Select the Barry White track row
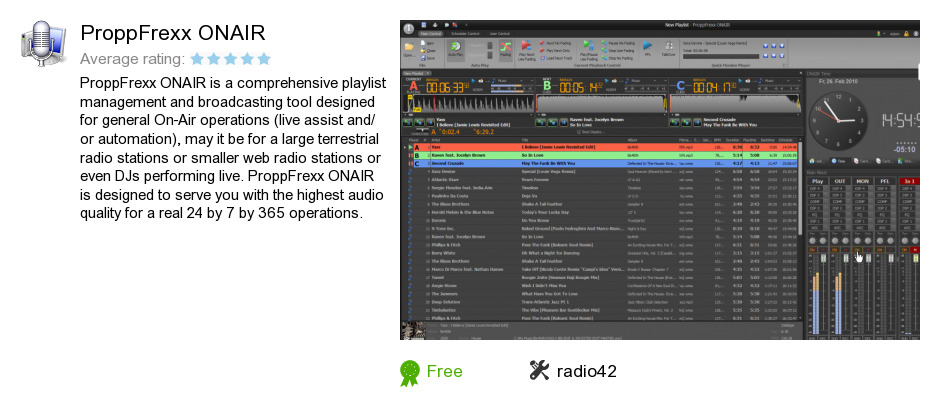 pos(602,253)
